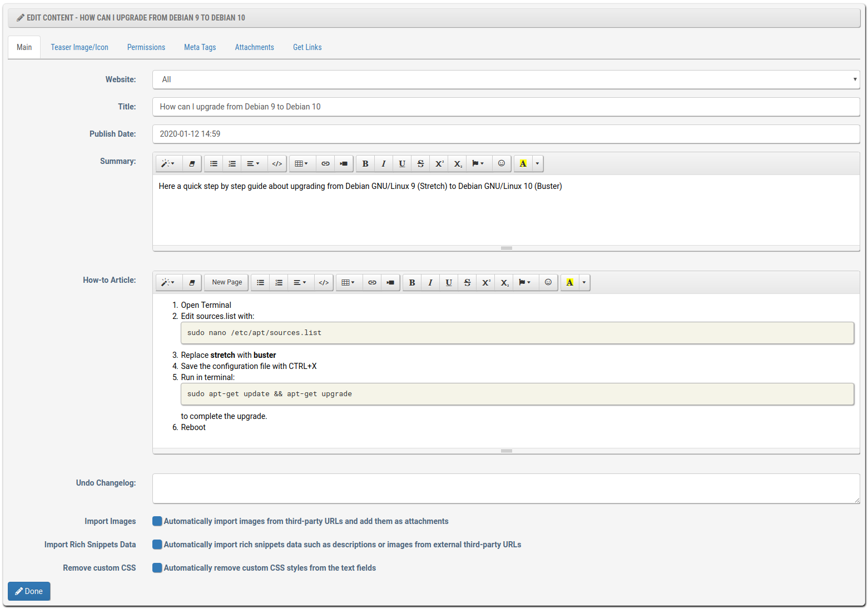This screenshot has width=868, height=609.
Task: Open table insert dropdown in Summary toolbar
Action: pos(302,163)
